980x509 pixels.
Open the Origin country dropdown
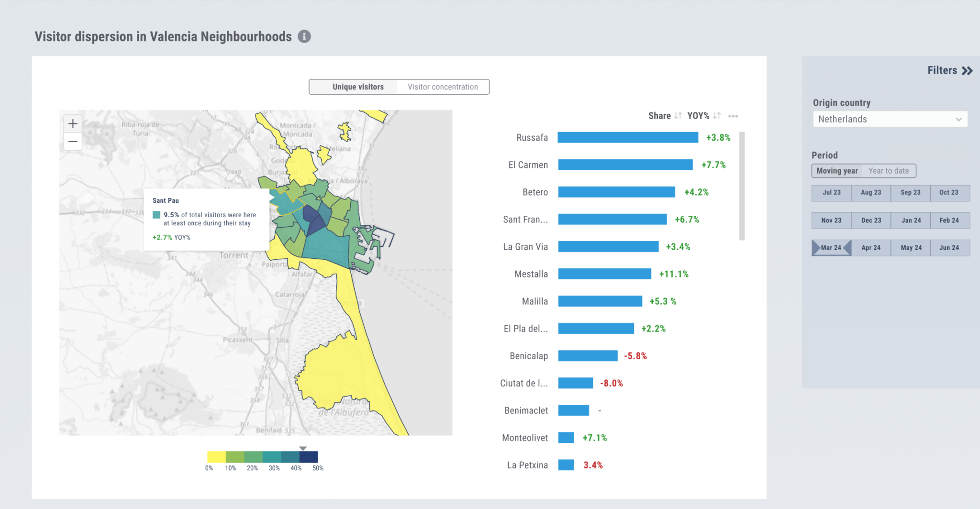890,119
